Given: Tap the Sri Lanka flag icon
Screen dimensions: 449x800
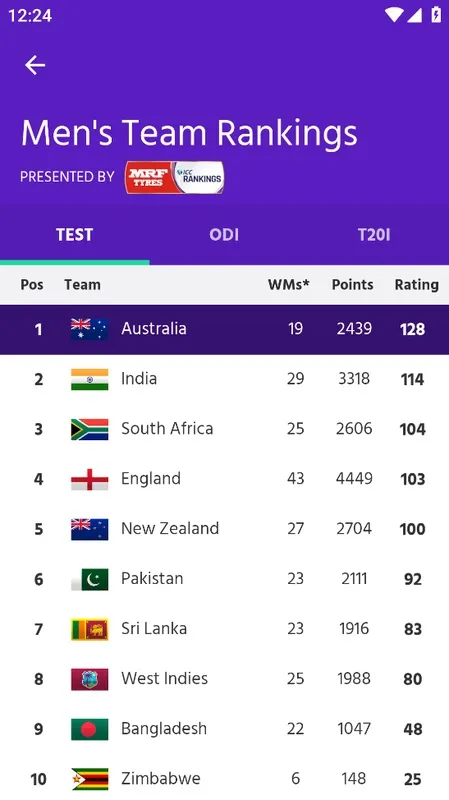Looking at the screenshot, I should pyautogui.click(x=89, y=629).
